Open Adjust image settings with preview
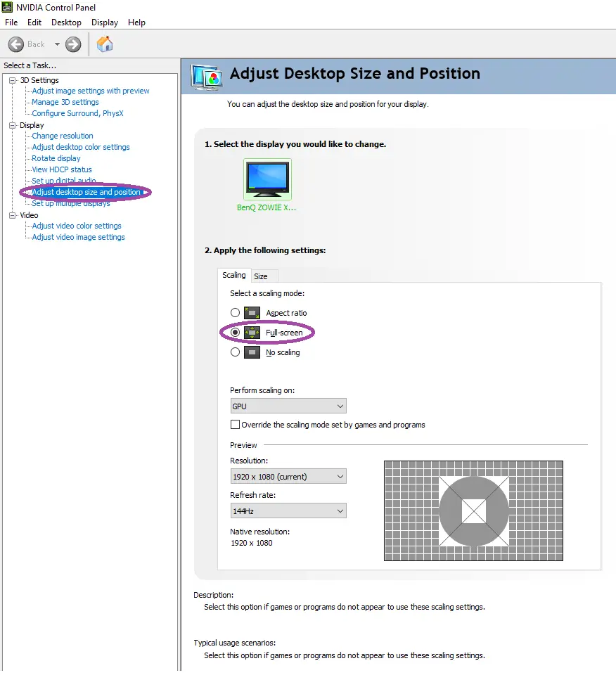The height and width of the screenshot is (687, 616). coord(91,91)
